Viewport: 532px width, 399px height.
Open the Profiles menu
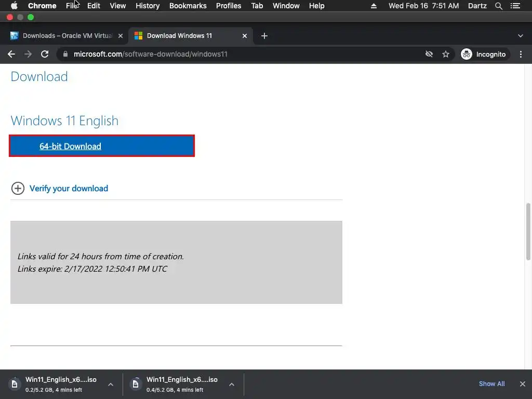229,6
